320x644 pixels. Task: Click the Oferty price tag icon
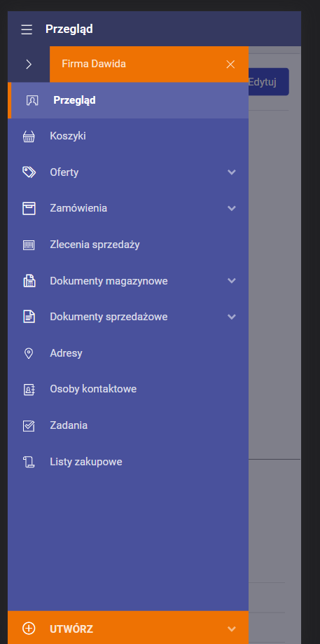(x=29, y=172)
